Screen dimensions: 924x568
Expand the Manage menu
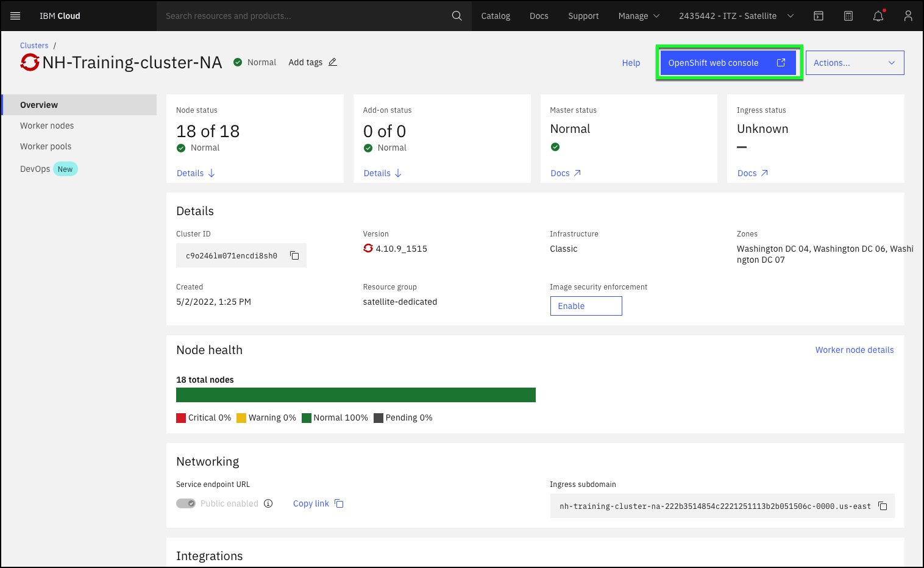[x=638, y=16]
